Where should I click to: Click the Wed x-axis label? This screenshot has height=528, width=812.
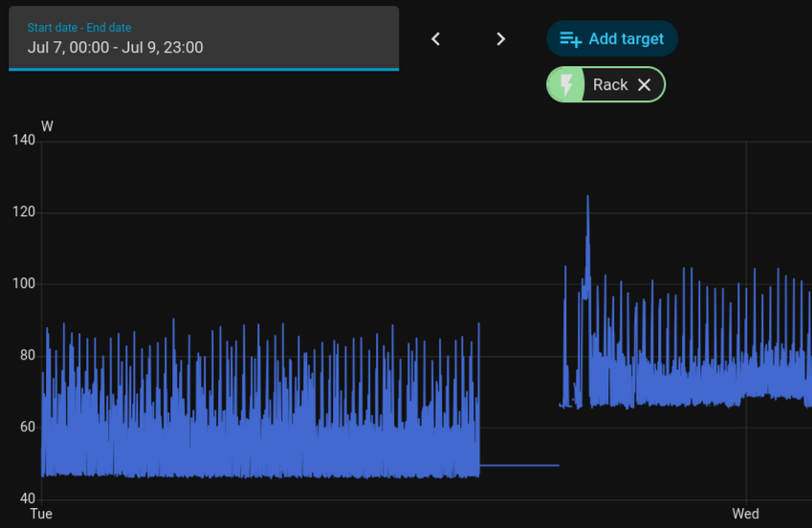746,514
